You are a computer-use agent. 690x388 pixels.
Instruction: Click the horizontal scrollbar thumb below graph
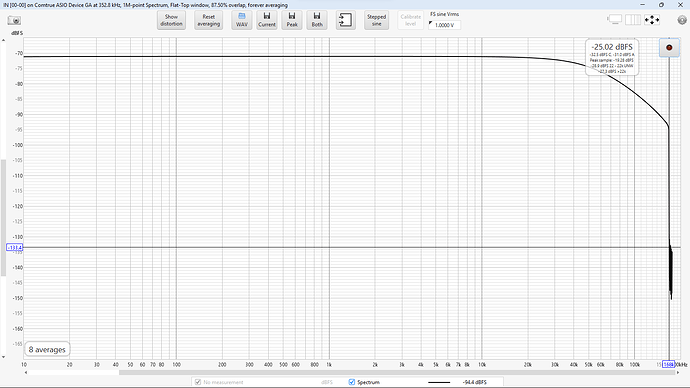point(397,373)
